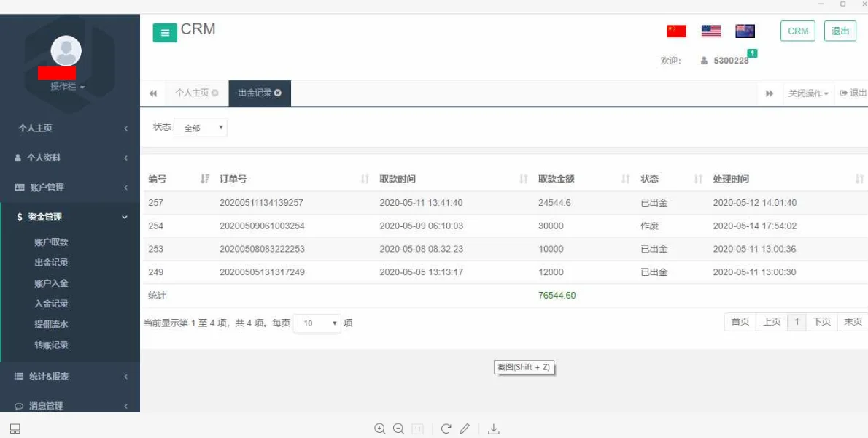Rotate the image using the rotate icon

[446, 429]
